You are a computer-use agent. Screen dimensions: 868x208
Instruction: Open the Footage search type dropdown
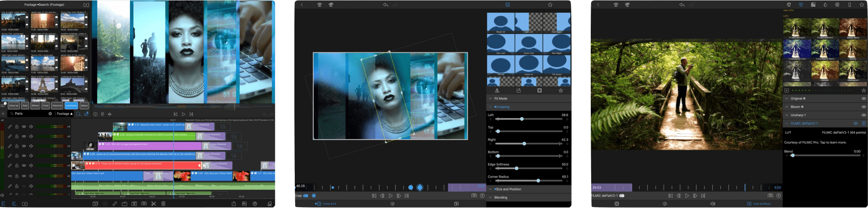(65, 114)
